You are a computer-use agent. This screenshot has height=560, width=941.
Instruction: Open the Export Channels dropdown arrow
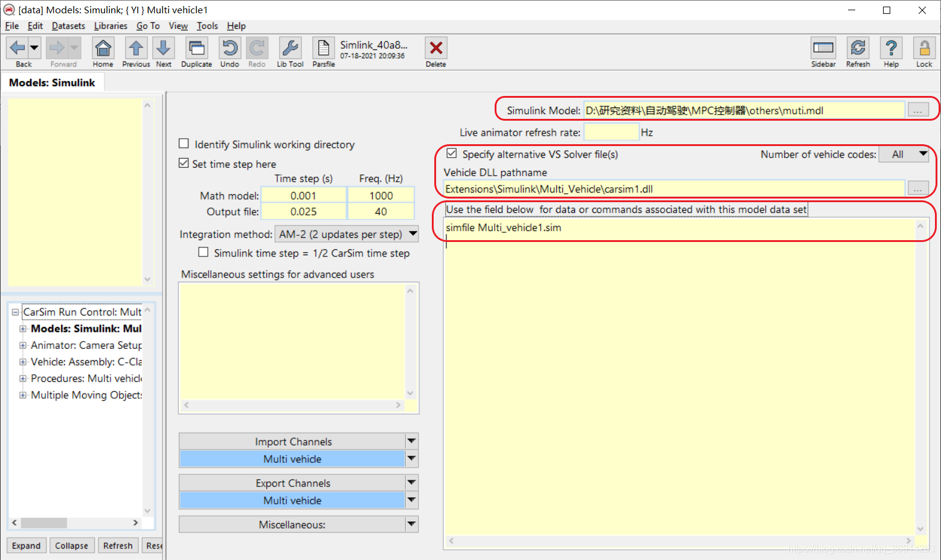pyautogui.click(x=412, y=483)
